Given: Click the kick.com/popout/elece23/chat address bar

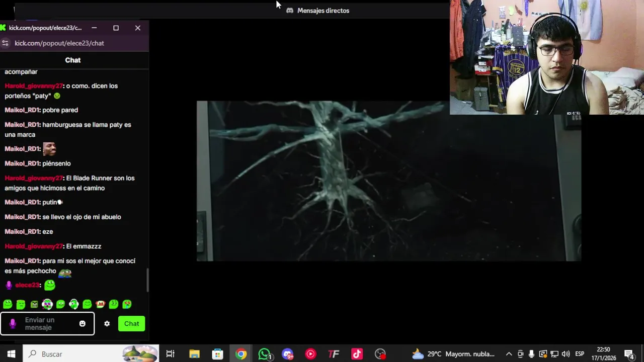Looking at the screenshot, I should pyautogui.click(x=59, y=43).
